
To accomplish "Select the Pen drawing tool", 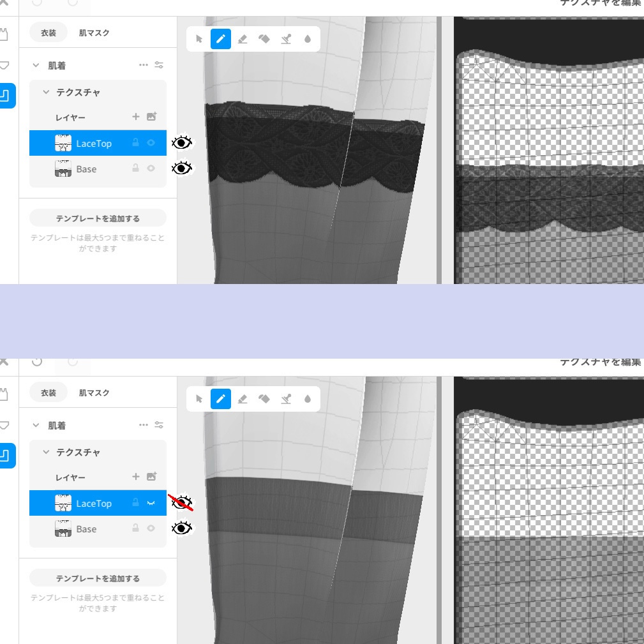I will coord(220,39).
